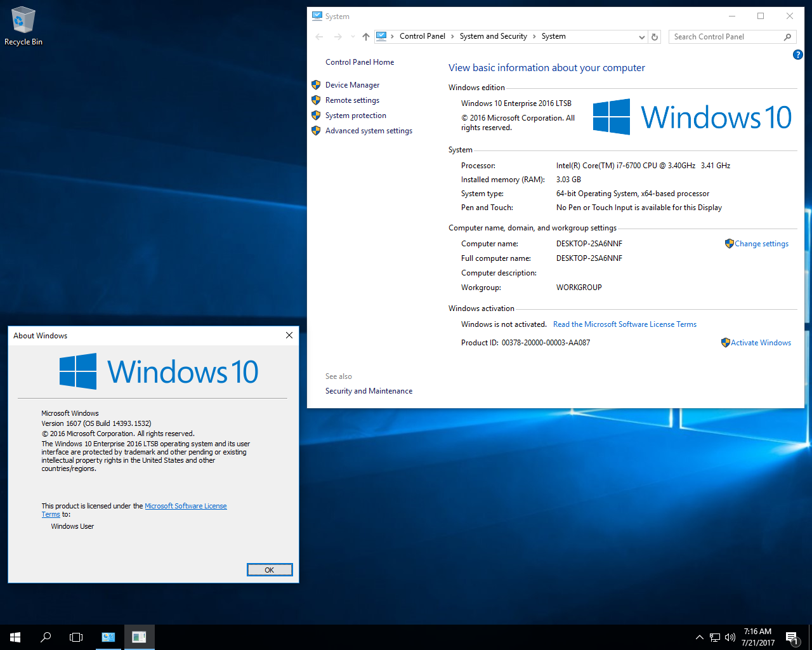Select System and Security breadcrumb
Image resolution: width=812 pixels, height=650 pixels.
pos(494,36)
